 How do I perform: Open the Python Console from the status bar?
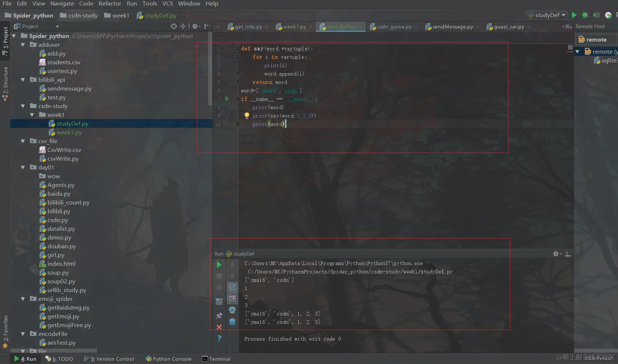pos(168,359)
